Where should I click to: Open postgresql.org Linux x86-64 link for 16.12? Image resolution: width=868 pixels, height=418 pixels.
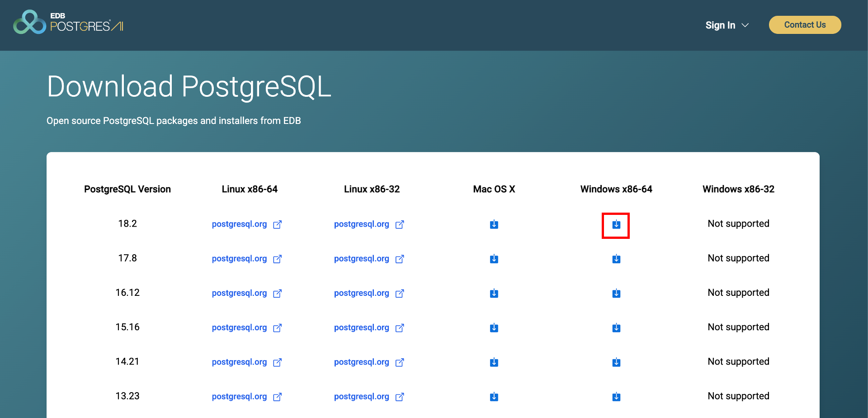[247, 293]
